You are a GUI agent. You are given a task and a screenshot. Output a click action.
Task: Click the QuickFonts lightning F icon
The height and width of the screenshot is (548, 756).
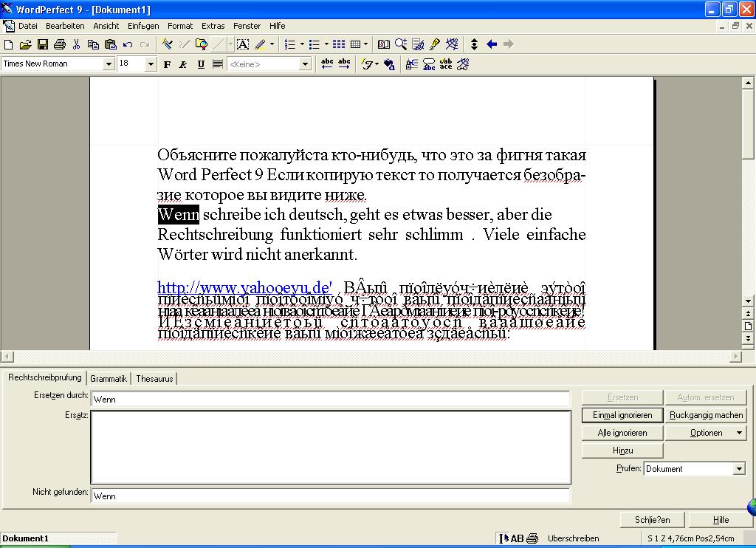pos(367,64)
